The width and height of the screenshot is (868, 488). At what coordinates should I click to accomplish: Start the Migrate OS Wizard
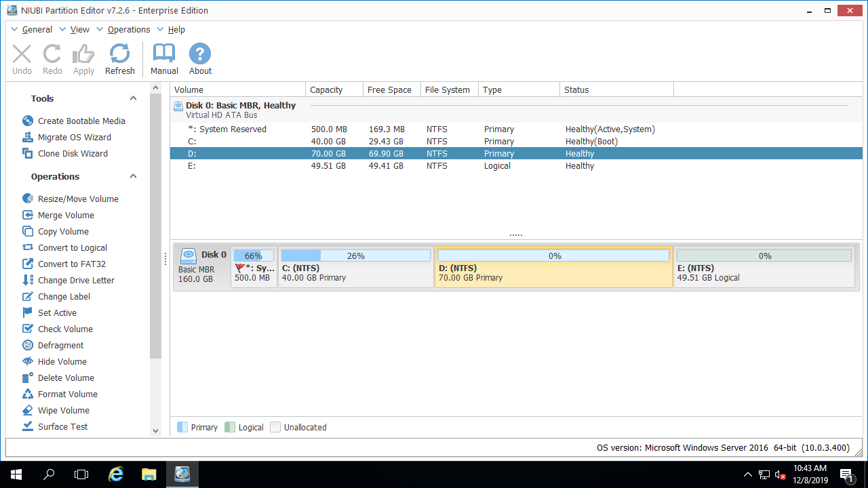[74, 137]
